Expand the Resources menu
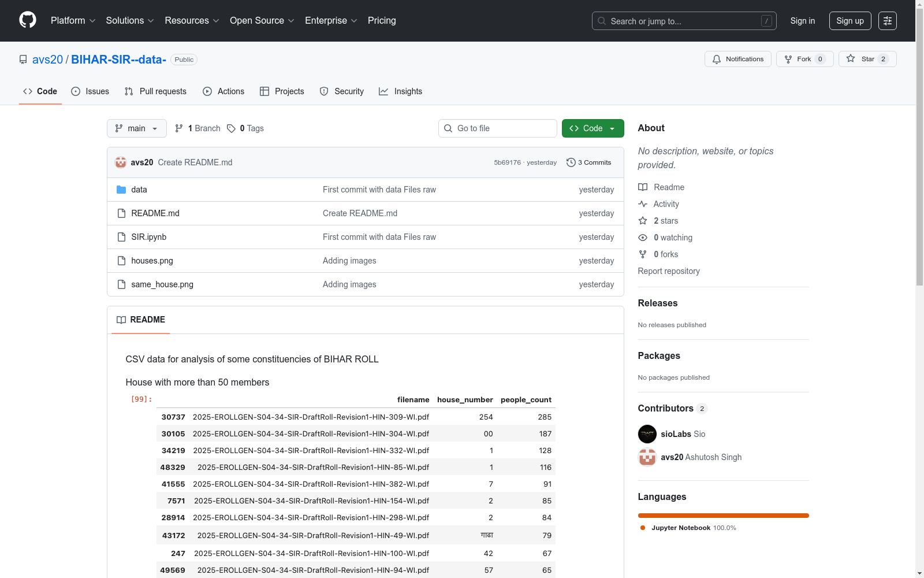Image resolution: width=924 pixels, height=578 pixels. (x=192, y=21)
